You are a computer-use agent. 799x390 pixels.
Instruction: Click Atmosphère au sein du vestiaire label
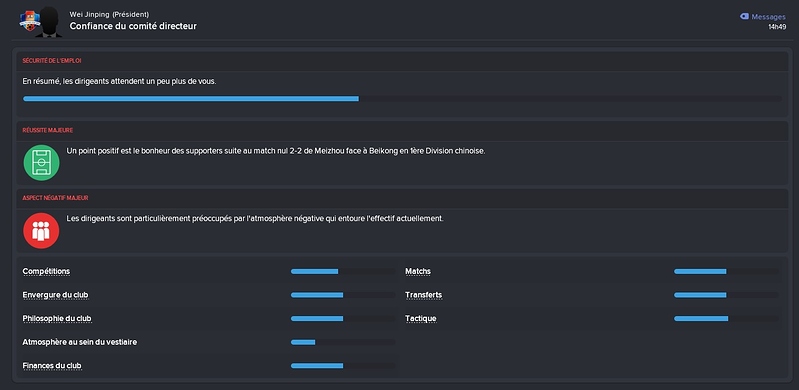[x=79, y=342]
